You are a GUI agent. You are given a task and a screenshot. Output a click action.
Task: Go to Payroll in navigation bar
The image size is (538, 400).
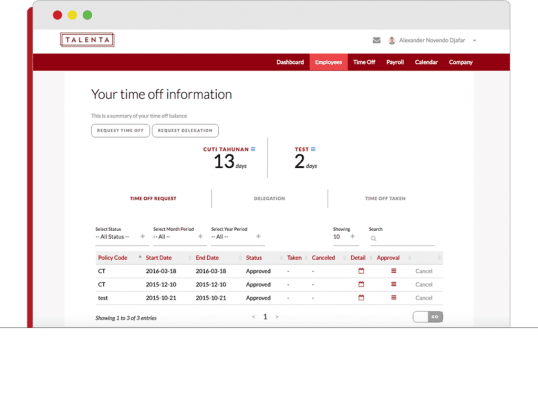395,62
